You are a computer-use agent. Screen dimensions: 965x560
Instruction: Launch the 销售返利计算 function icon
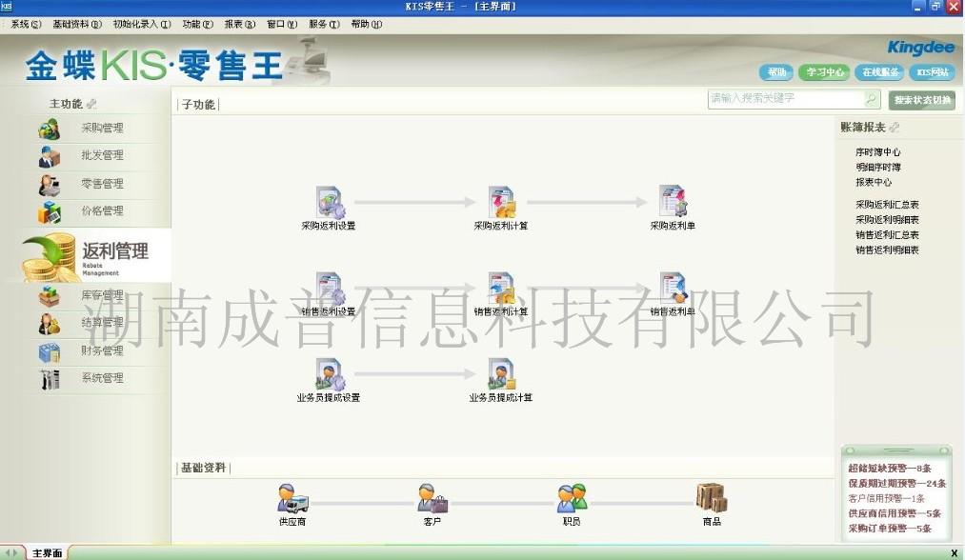pos(502,288)
